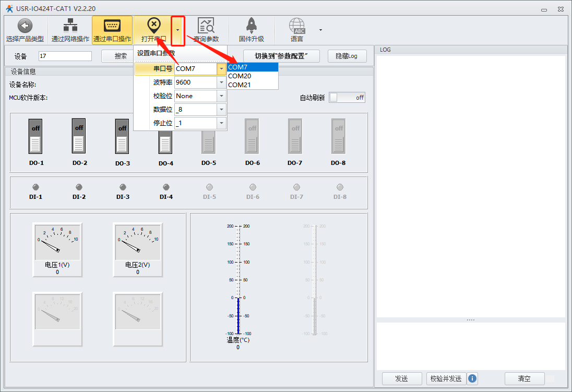Click the LOG output text area
Image resolution: width=572 pixels, height=392 pixels.
click(471, 186)
